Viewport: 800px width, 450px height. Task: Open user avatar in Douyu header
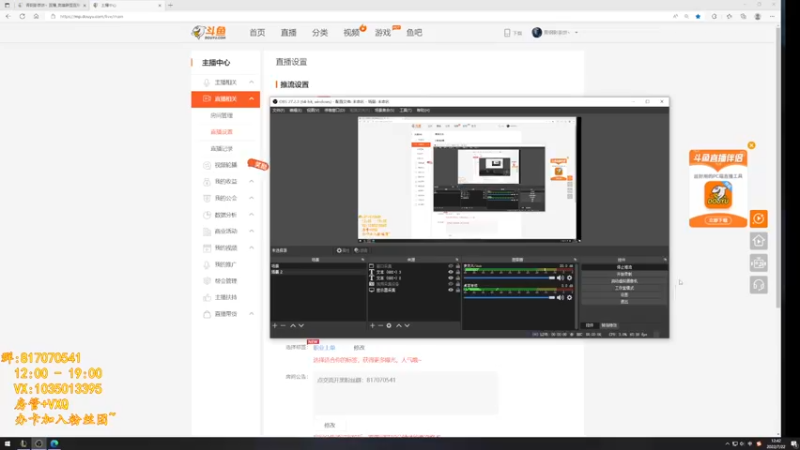pos(537,32)
